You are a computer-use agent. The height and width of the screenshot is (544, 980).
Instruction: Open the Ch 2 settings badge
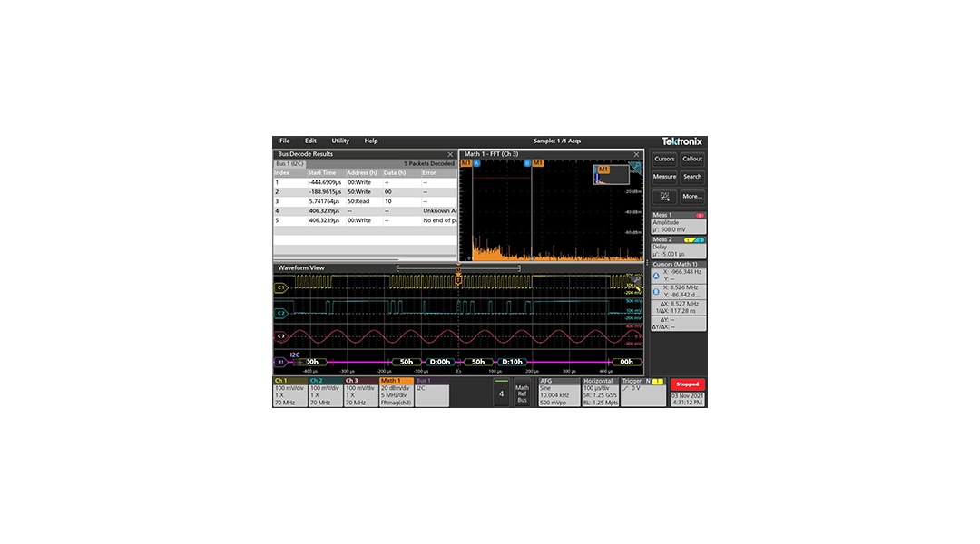click(x=326, y=393)
